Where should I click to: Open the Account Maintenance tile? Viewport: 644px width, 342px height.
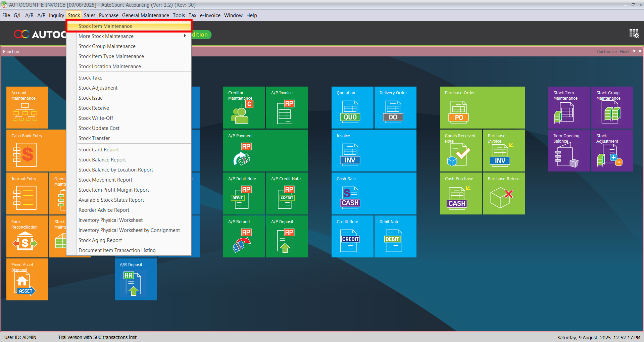coord(27,107)
